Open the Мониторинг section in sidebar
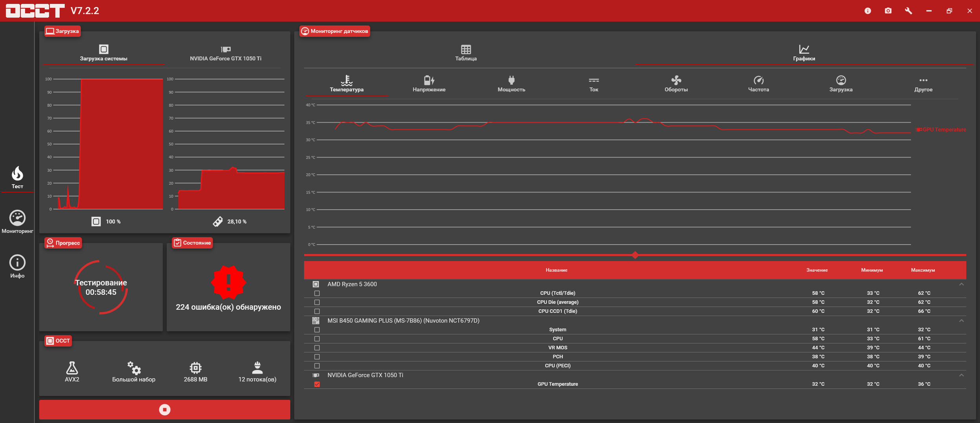The width and height of the screenshot is (980, 423). pyautogui.click(x=17, y=222)
